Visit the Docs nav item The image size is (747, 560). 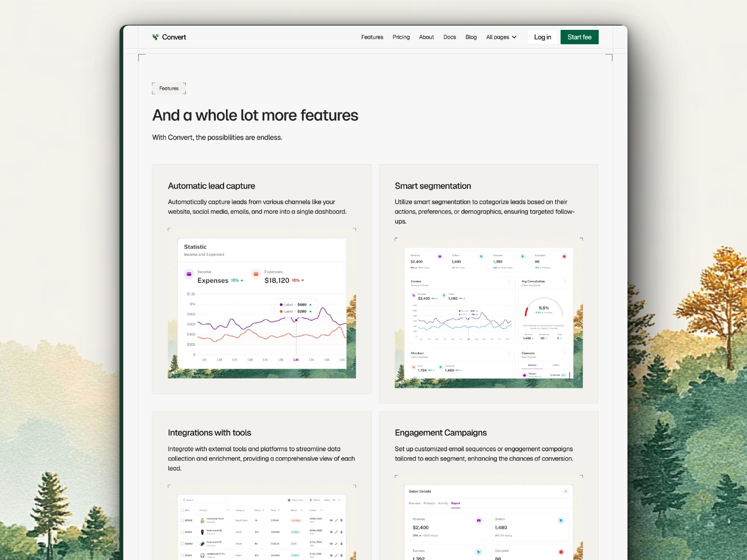(450, 37)
